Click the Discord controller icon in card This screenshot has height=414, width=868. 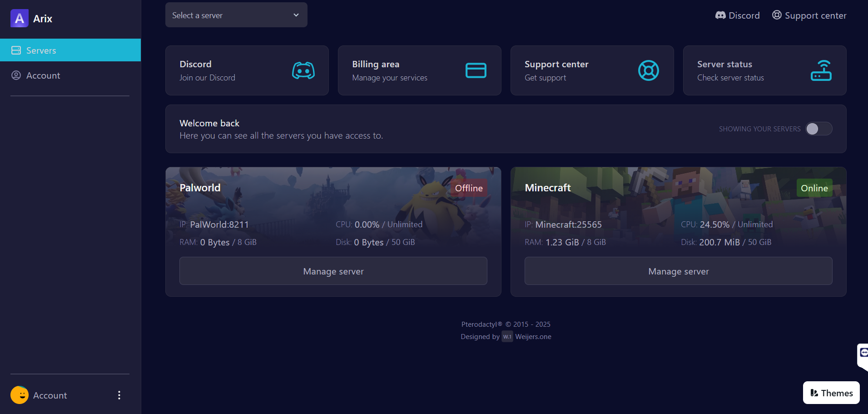303,70
